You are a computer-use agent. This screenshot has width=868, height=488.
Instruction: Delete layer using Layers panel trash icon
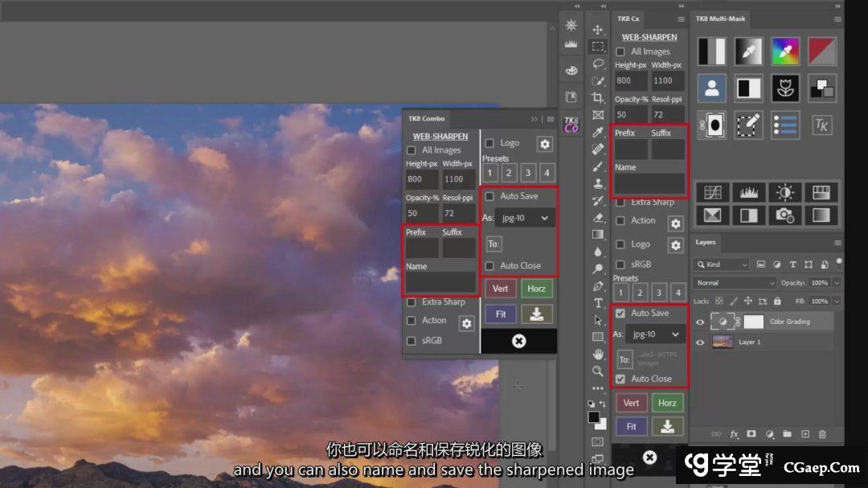pos(822,434)
